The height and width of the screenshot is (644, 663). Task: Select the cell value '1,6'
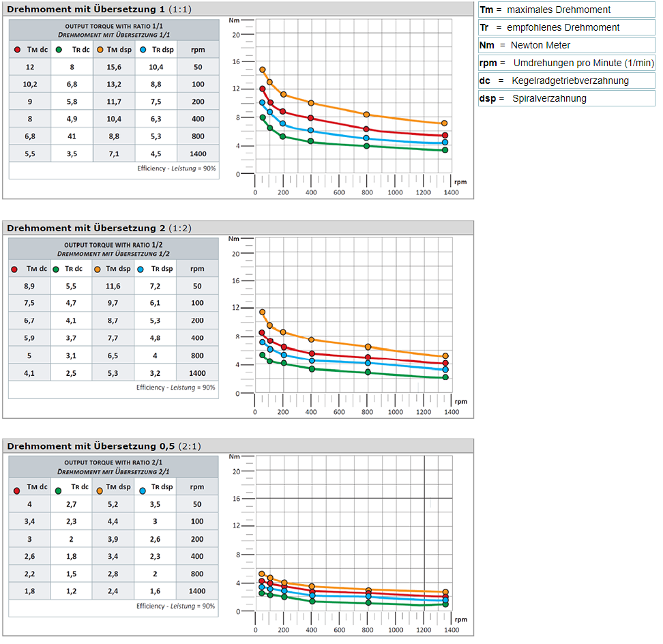tap(155, 591)
